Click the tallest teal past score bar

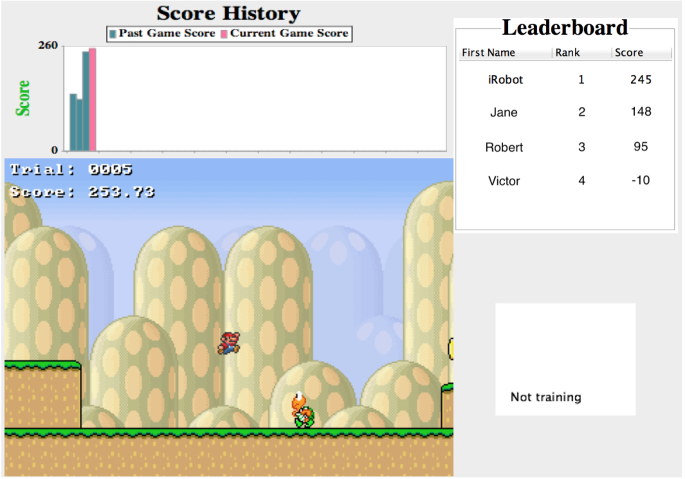[x=86, y=101]
